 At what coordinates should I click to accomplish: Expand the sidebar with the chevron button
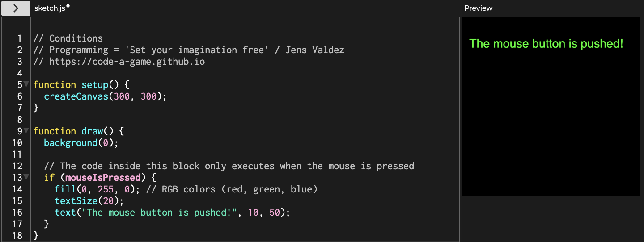(x=16, y=8)
